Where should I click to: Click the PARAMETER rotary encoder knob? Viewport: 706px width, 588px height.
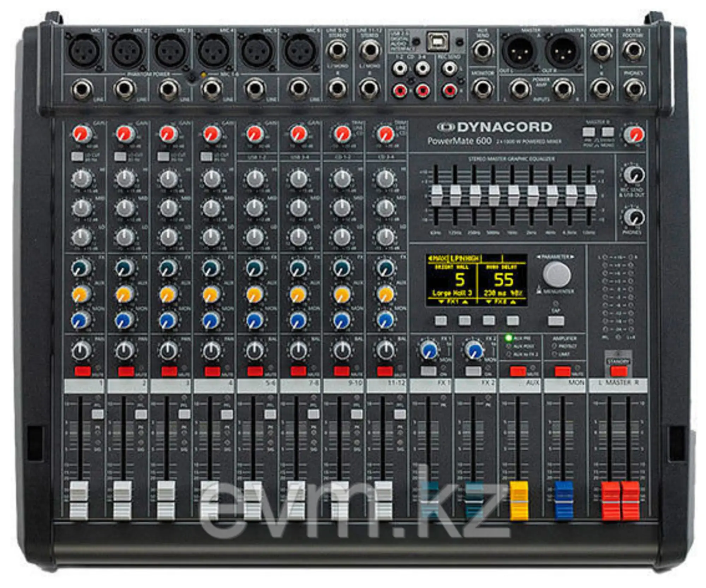[x=557, y=275]
